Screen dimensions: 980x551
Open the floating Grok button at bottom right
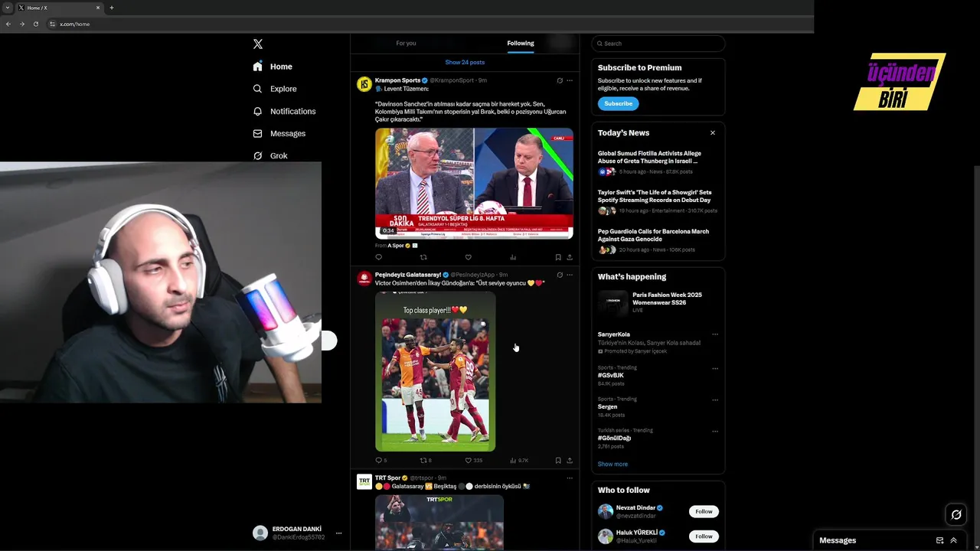coord(956,514)
